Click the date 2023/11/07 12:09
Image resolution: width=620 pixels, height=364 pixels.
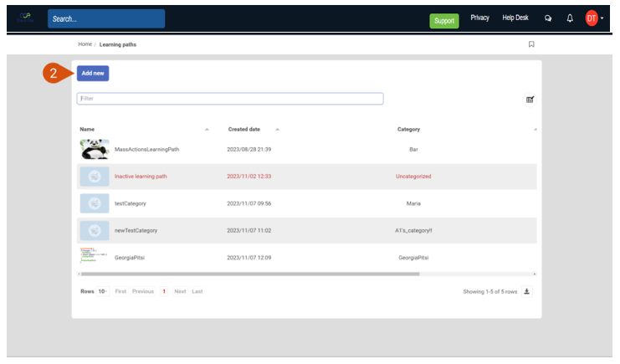(x=249, y=258)
